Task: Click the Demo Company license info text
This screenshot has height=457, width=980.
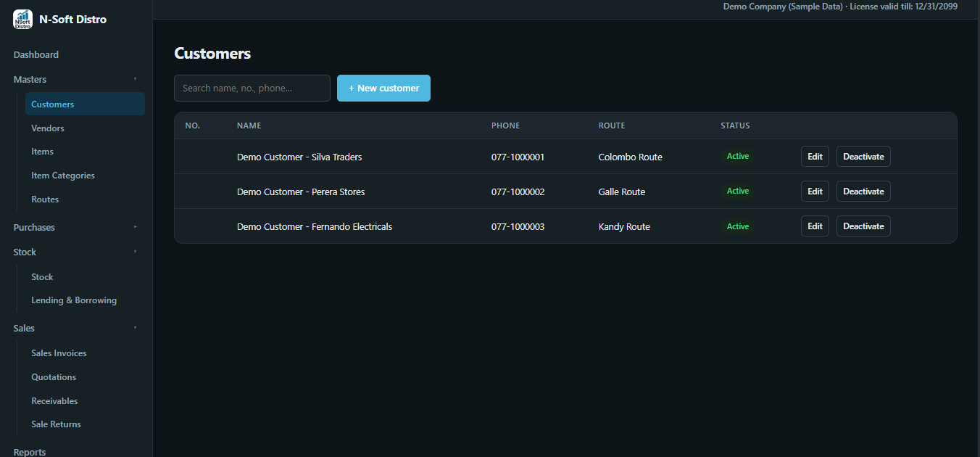Action: (x=840, y=7)
